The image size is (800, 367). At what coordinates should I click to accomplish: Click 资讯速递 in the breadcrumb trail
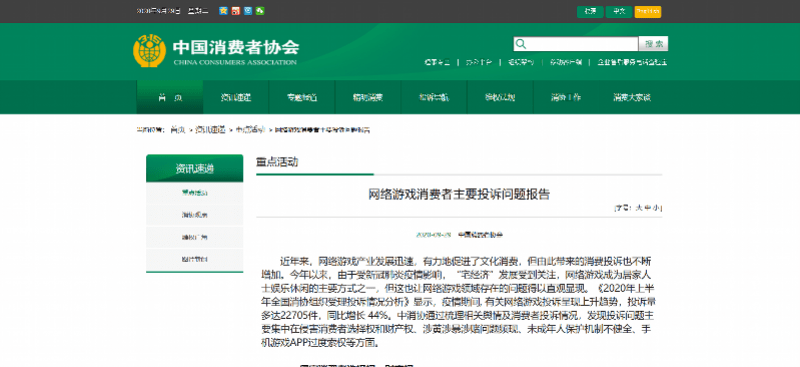click(x=210, y=130)
